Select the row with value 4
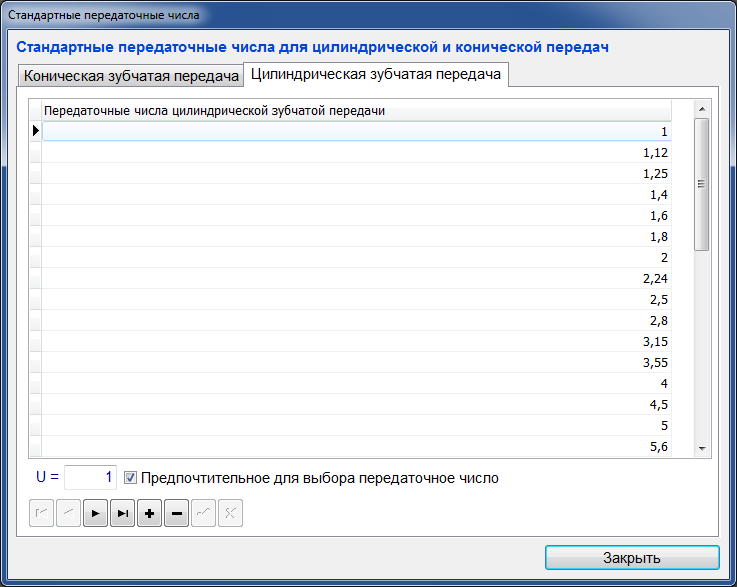This screenshot has height=587, width=737. 356,383
